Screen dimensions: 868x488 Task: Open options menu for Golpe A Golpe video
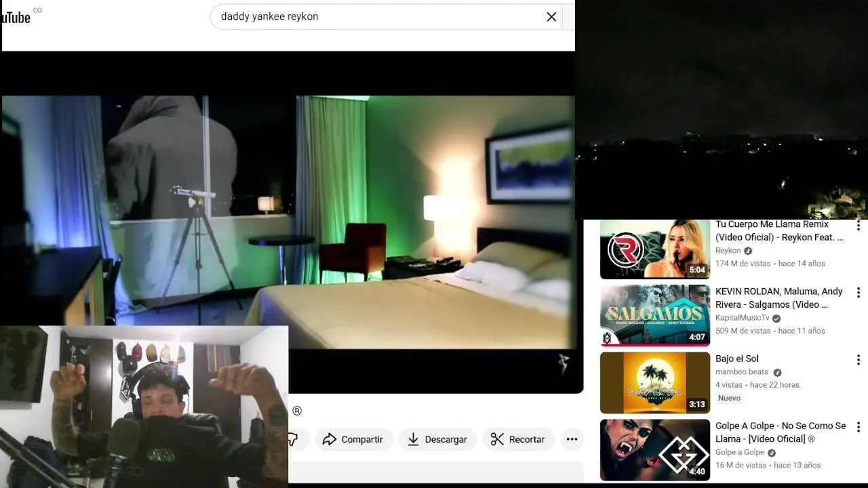click(859, 427)
